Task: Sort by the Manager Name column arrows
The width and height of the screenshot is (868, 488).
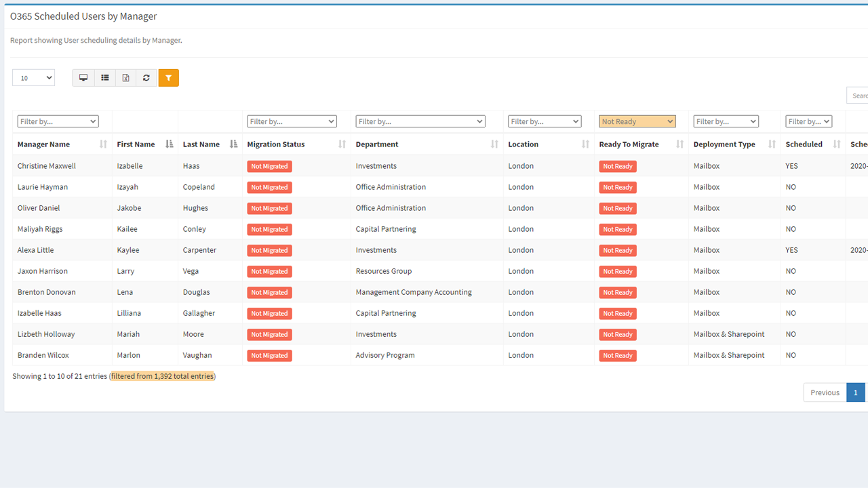Action: [102, 144]
